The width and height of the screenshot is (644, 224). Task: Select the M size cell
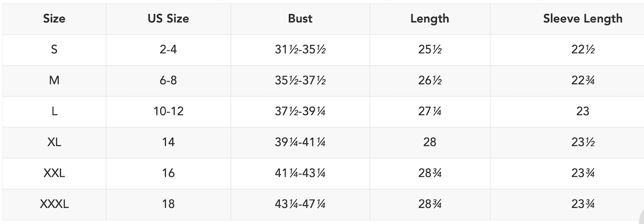(54, 81)
